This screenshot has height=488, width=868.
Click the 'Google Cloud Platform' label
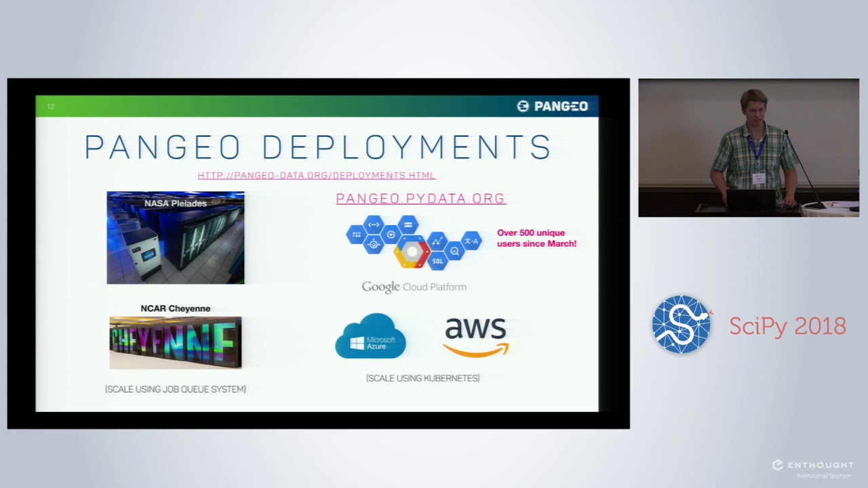[x=414, y=287]
